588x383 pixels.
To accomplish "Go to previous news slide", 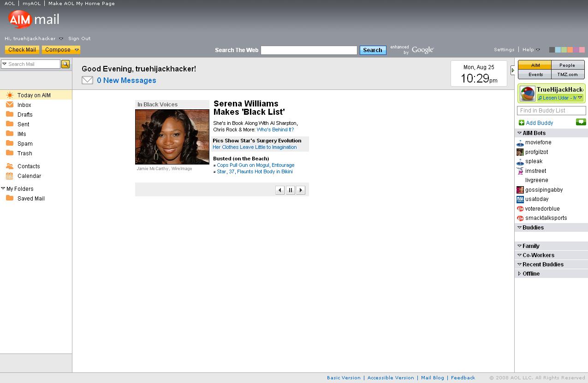I will [x=280, y=190].
